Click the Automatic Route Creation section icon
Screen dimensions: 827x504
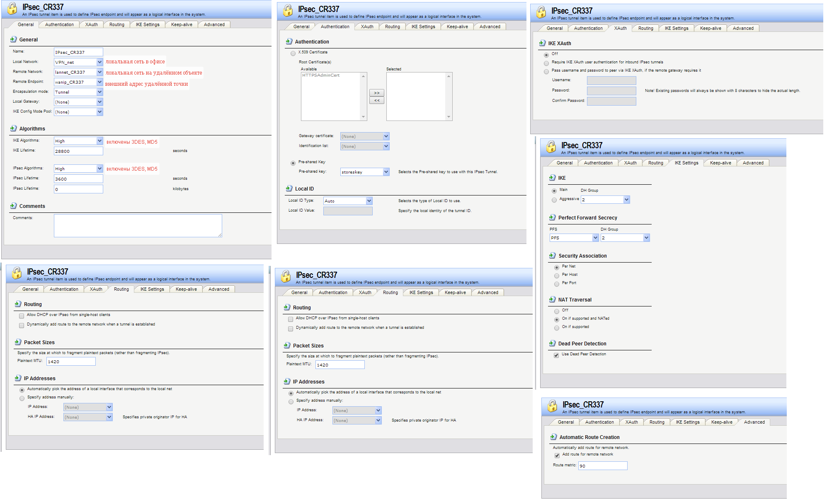(553, 437)
